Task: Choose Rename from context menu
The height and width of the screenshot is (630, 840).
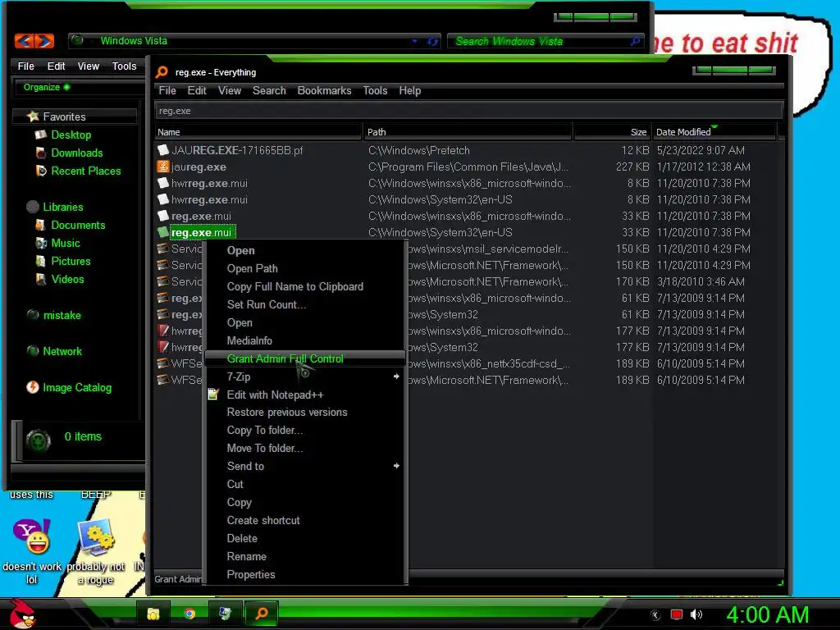Action: point(246,557)
